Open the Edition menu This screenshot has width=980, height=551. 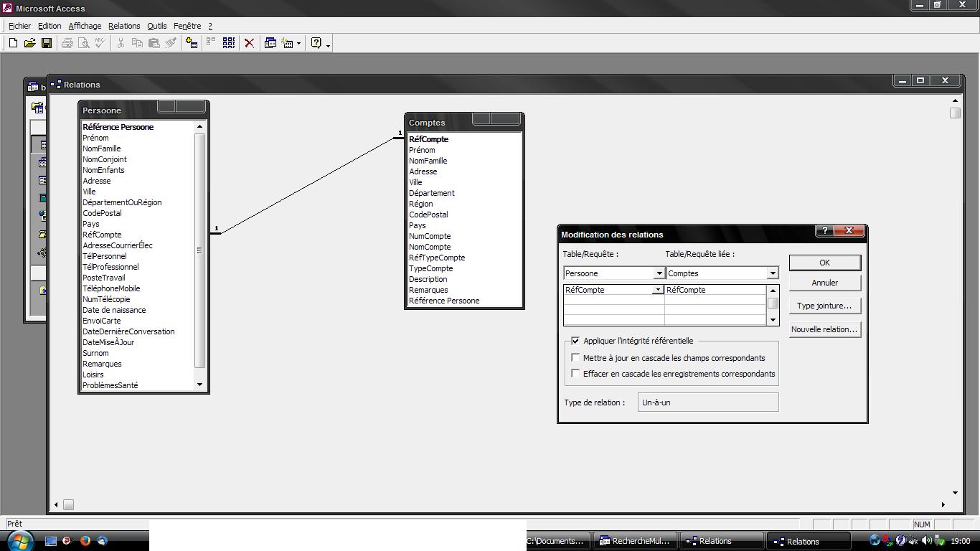point(50,26)
